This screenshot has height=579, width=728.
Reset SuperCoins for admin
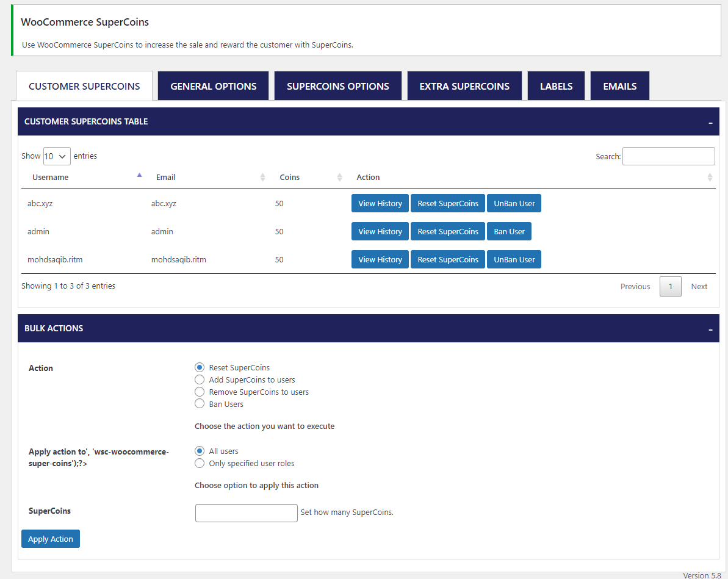(447, 231)
